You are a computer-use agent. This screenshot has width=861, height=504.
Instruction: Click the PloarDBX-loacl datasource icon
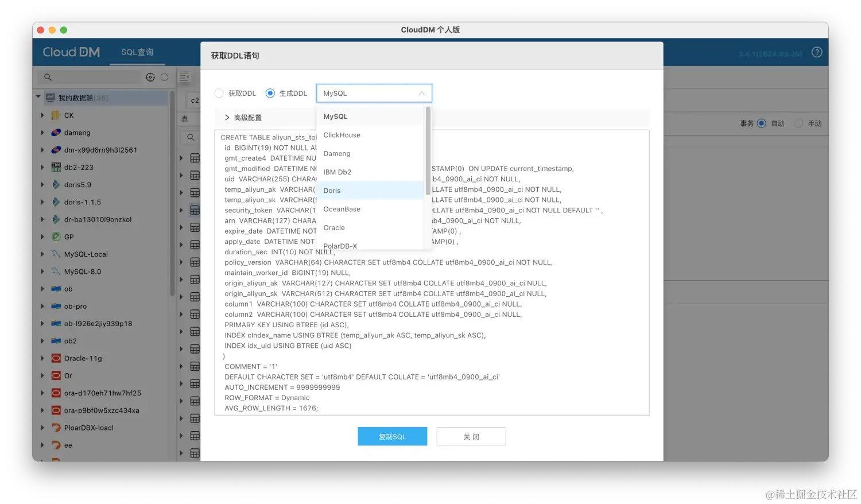(x=56, y=428)
